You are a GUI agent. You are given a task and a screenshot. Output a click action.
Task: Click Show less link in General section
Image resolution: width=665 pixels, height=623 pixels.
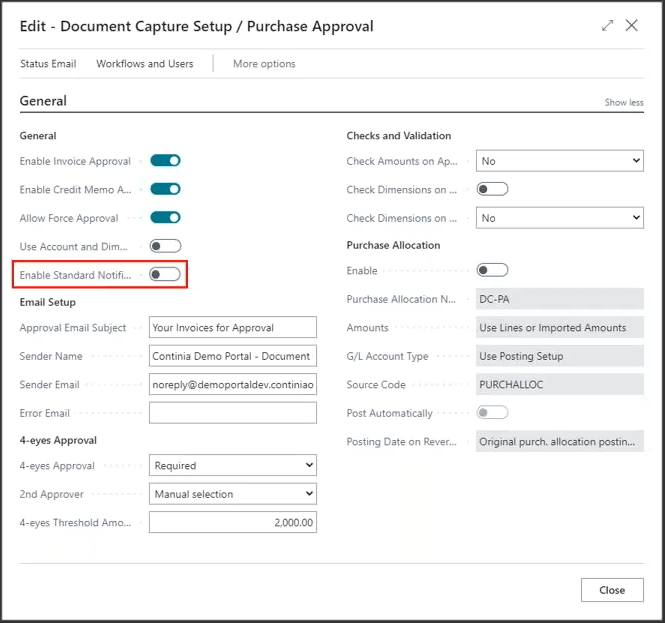[x=624, y=103]
